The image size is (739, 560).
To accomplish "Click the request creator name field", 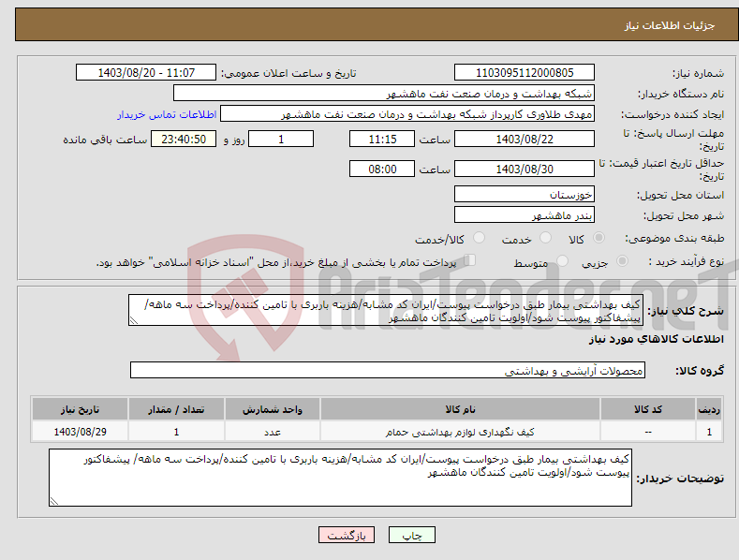I will pos(407,114).
